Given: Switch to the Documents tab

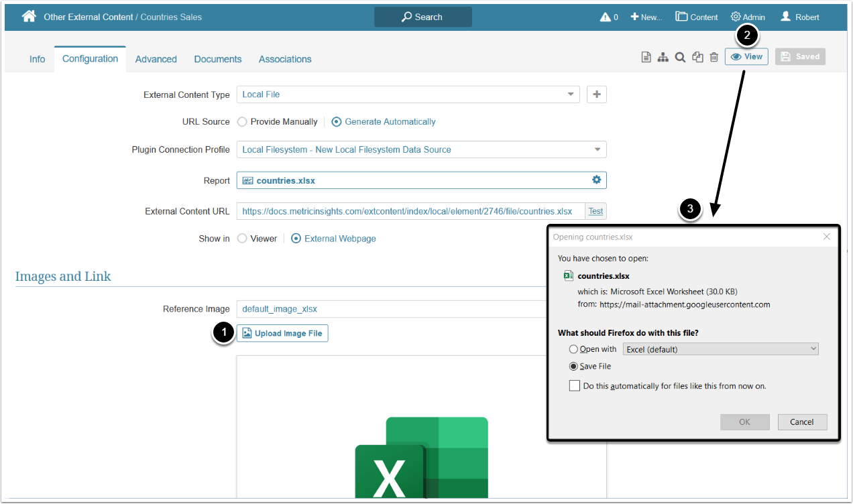Looking at the screenshot, I should [218, 59].
